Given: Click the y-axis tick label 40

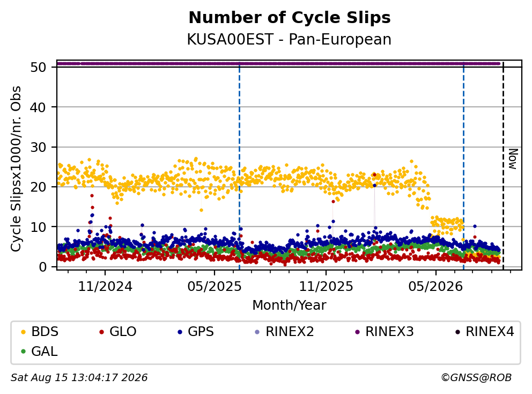Looking at the screenshot, I should coord(38,107).
